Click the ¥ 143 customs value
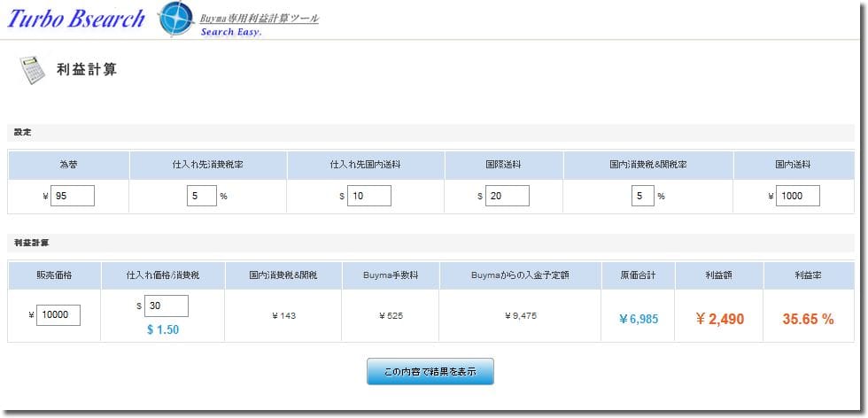The width and height of the screenshot is (868, 418). [x=284, y=315]
